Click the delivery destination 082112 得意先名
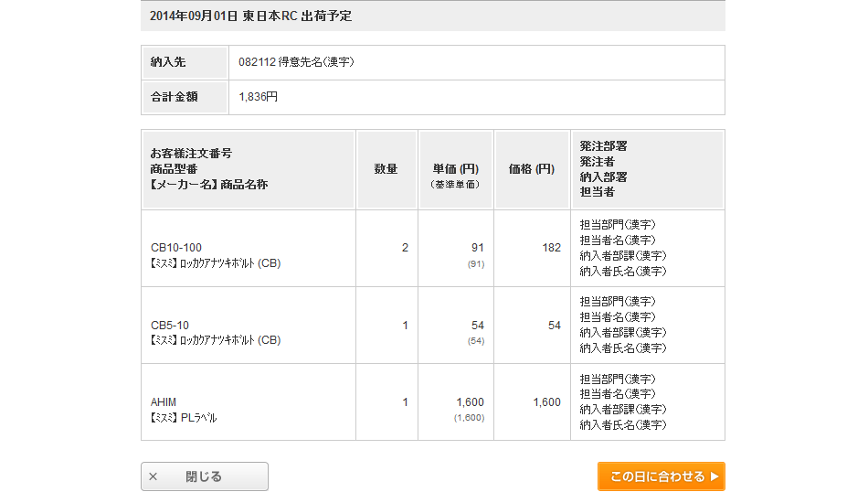Image resolution: width=868 pixels, height=492 pixels. click(x=296, y=62)
